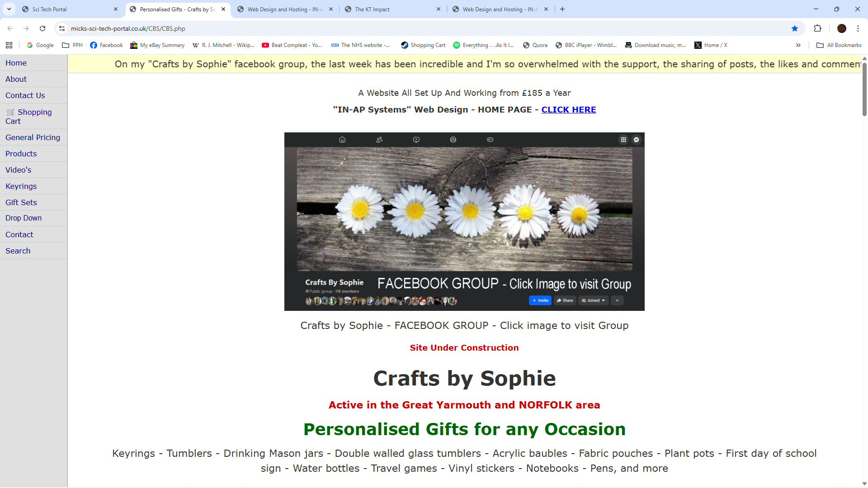Click the Facebook group daisy image

click(464, 221)
